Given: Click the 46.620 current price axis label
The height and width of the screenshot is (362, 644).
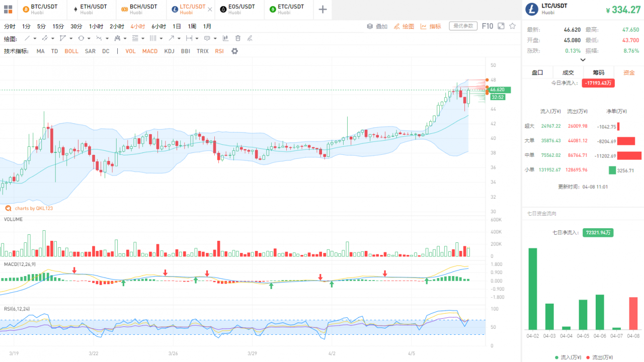Looking at the screenshot, I should 500,89.
